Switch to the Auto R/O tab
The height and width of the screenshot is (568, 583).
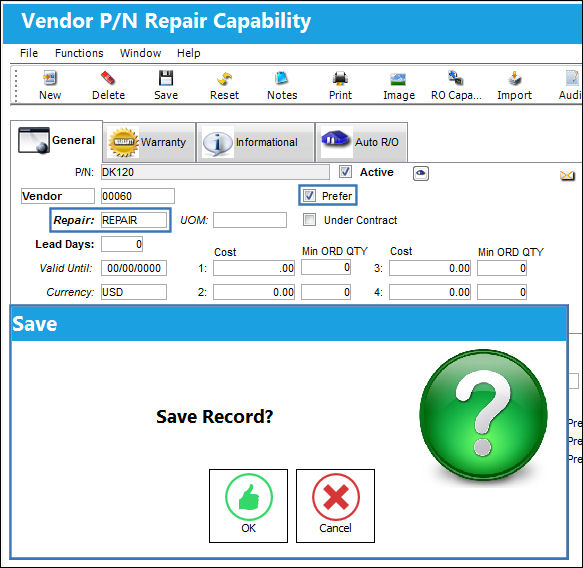[x=361, y=142]
